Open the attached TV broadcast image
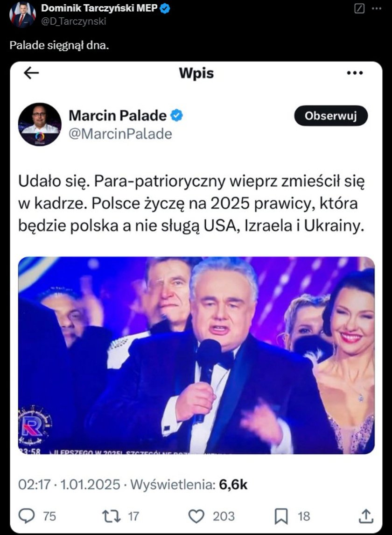The height and width of the screenshot is (535, 392). tap(196, 355)
